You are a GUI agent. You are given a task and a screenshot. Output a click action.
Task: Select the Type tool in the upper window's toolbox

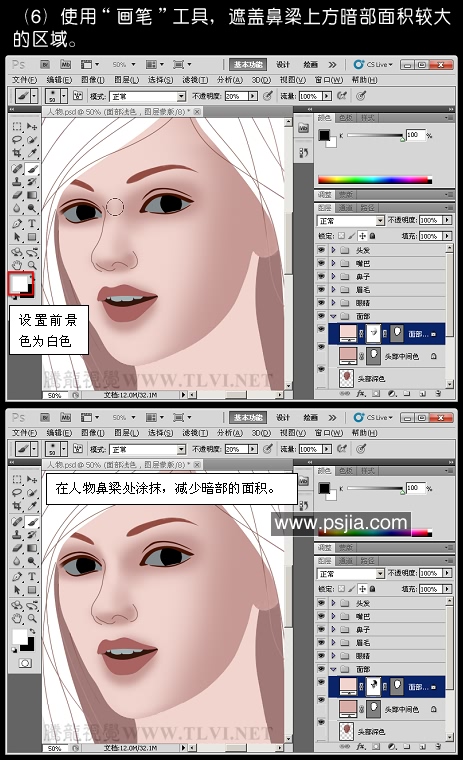tap(32, 223)
